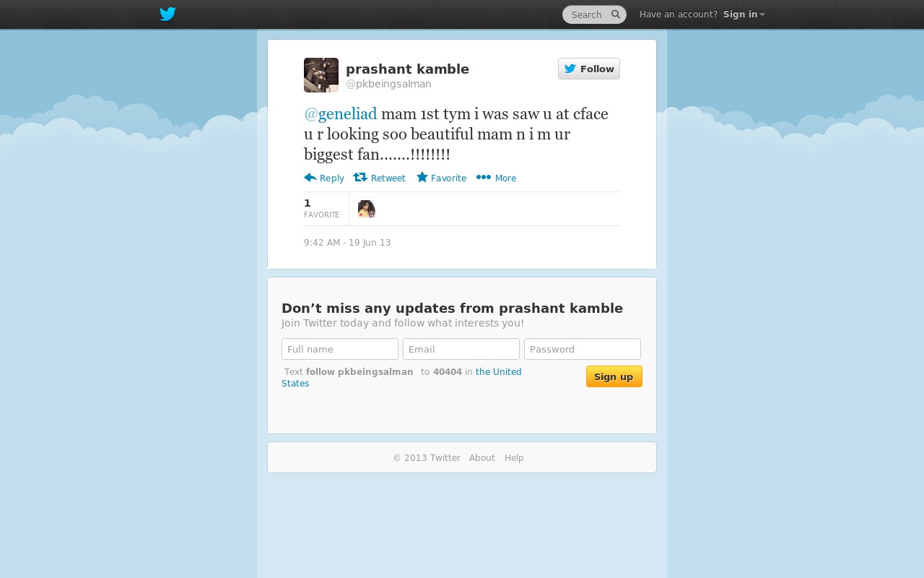Focus the Search box
Viewport: 924px width, 578px height.
(588, 14)
